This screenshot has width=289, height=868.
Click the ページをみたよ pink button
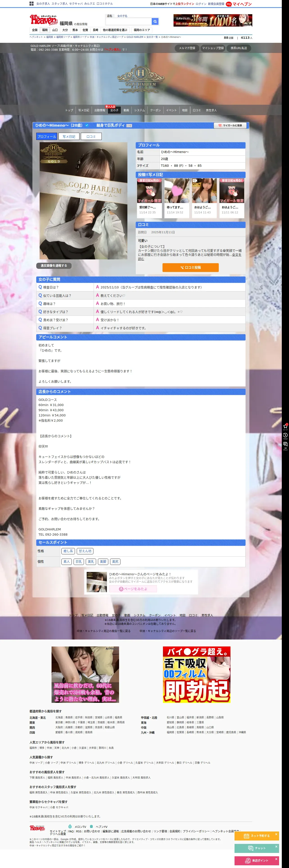pyautogui.click(x=133, y=589)
